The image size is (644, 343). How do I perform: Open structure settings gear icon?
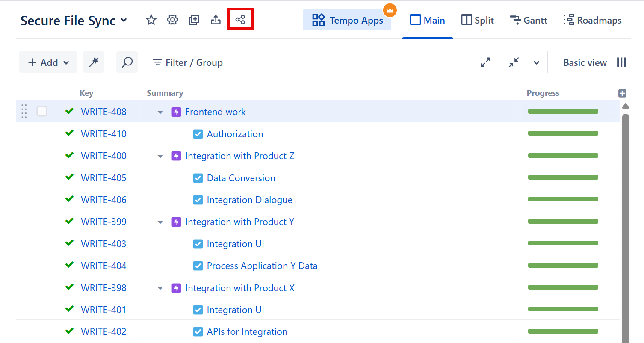(172, 20)
